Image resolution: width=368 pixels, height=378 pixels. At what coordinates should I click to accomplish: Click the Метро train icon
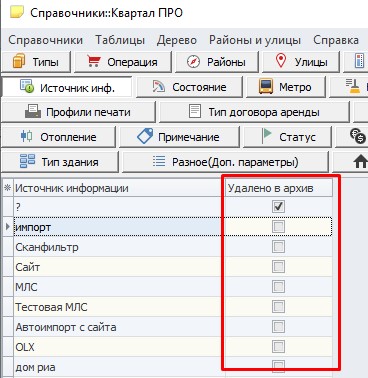(x=266, y=86)
